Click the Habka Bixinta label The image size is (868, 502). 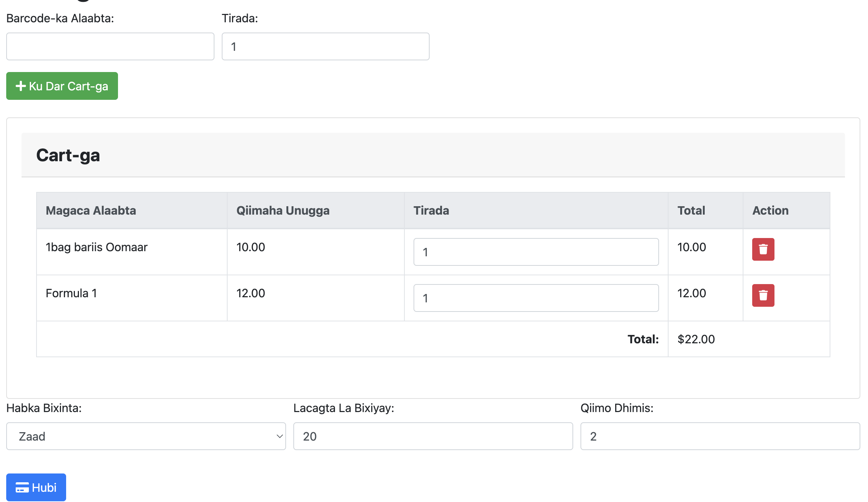point(44,408)
